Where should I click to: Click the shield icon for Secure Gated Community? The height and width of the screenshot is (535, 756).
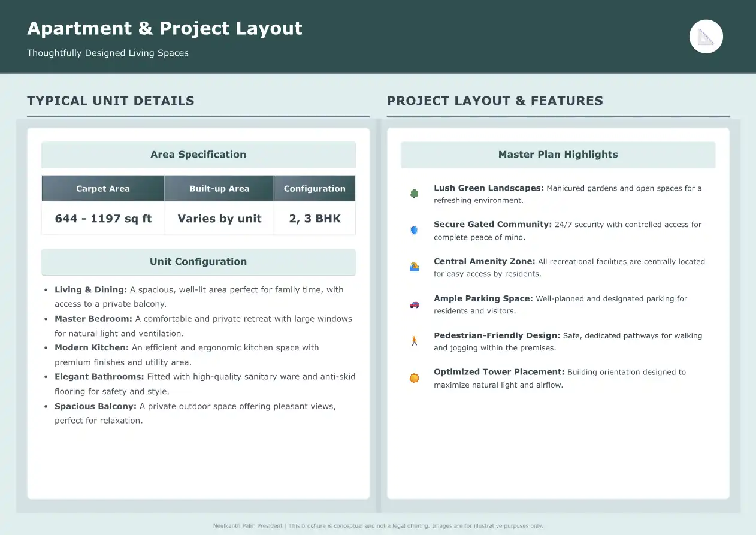[x=414, y=231]
